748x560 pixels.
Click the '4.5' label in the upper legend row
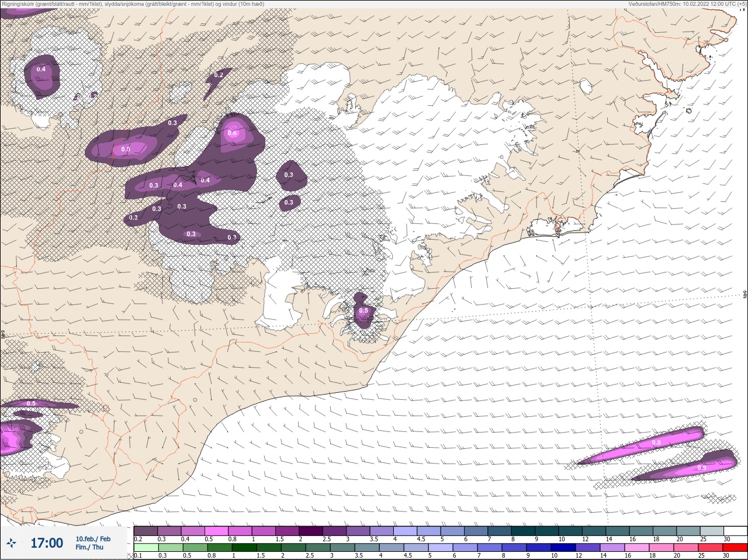point(421,539)
